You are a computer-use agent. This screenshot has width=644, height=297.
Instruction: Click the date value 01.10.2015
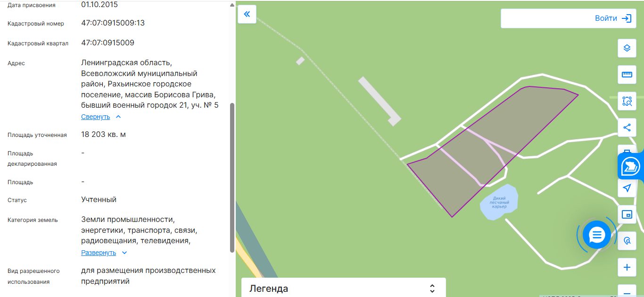click(99, 5)
